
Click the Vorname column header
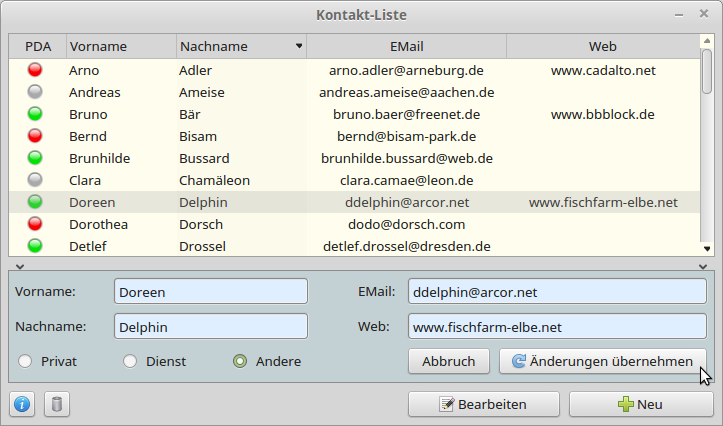pos(120,46)
